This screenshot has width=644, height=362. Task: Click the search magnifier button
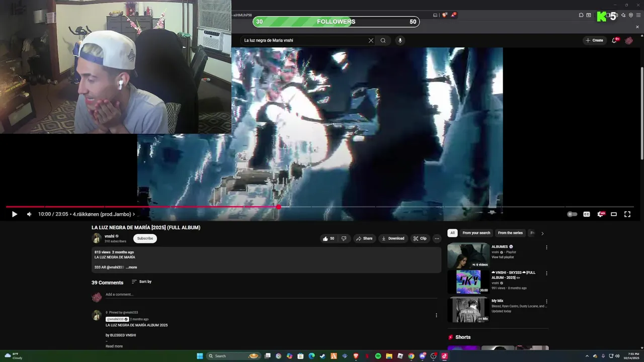tap(383, 40)
